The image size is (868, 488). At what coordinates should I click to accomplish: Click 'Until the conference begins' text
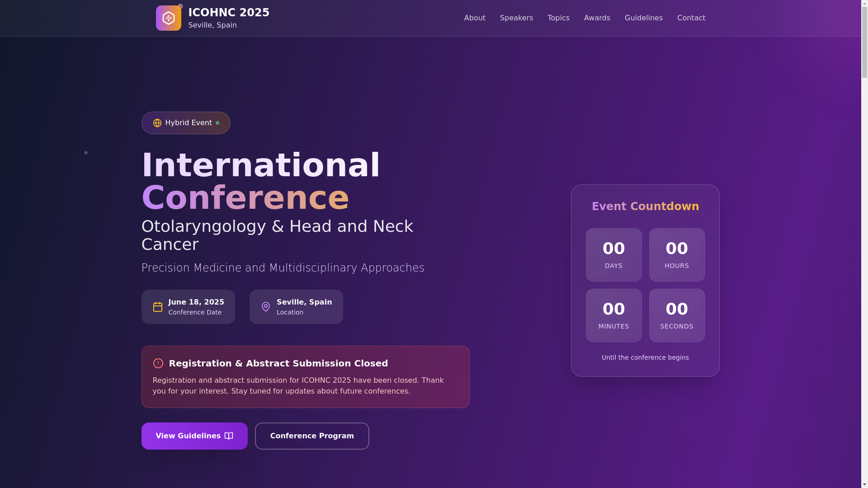coord(645,357)
